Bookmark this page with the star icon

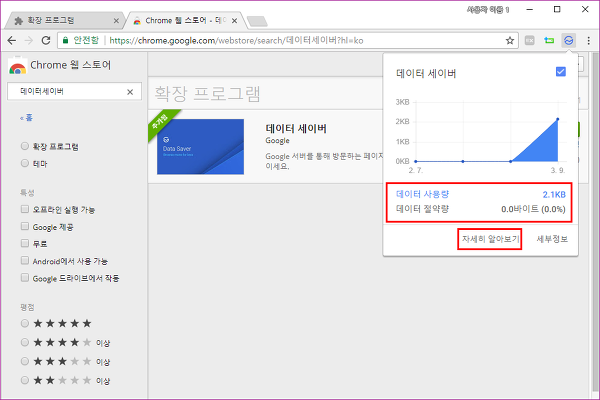click(x=510, y=40)
